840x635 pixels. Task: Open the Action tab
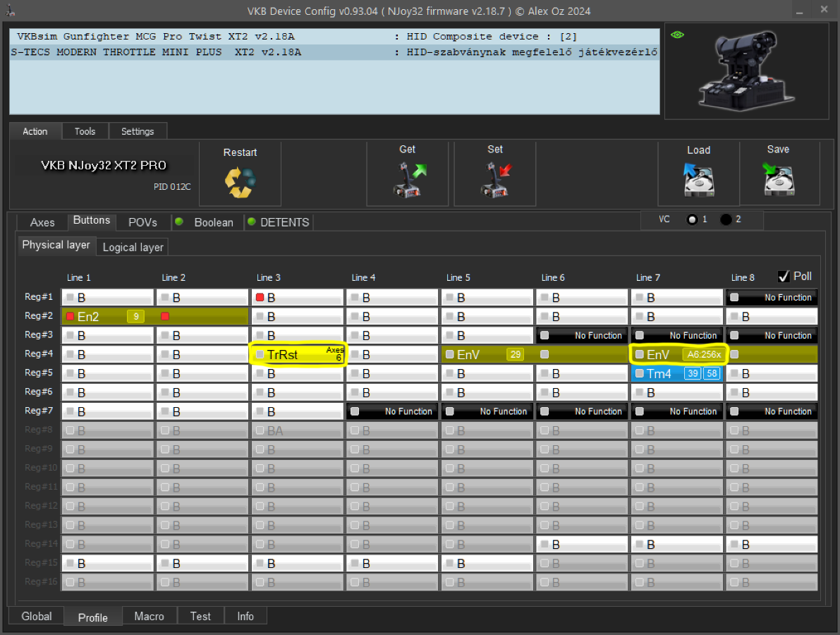tap(35, 131)
